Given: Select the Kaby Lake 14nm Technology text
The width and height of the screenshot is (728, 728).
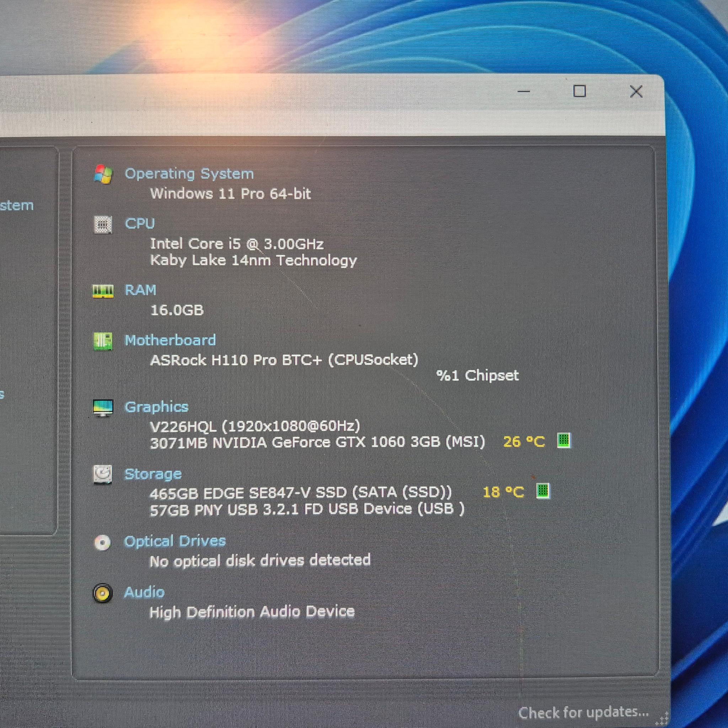Looking at the screenshot, I should pos(253,260).
